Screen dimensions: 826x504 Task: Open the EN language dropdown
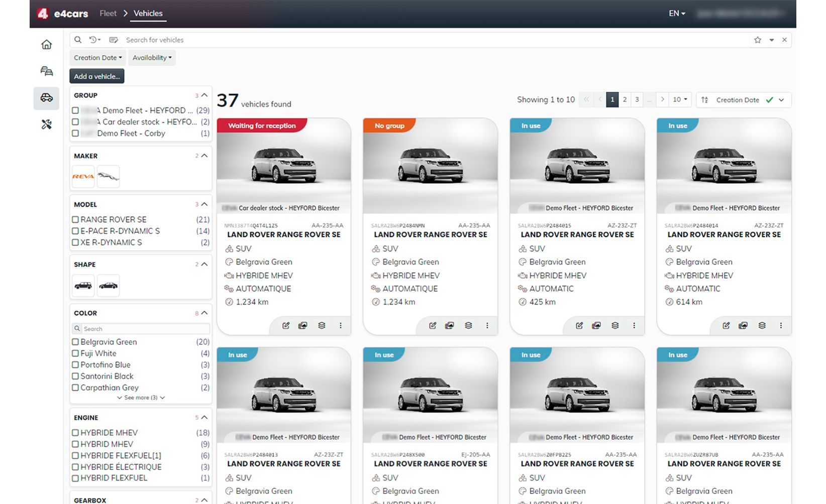tap(677, 14)
